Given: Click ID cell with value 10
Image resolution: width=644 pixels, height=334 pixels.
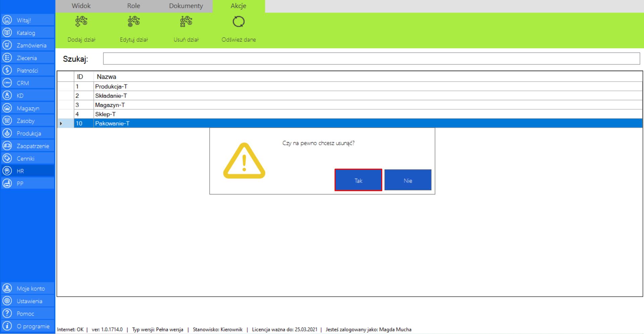Looking at the screenshot, I should tap(84, 123).
